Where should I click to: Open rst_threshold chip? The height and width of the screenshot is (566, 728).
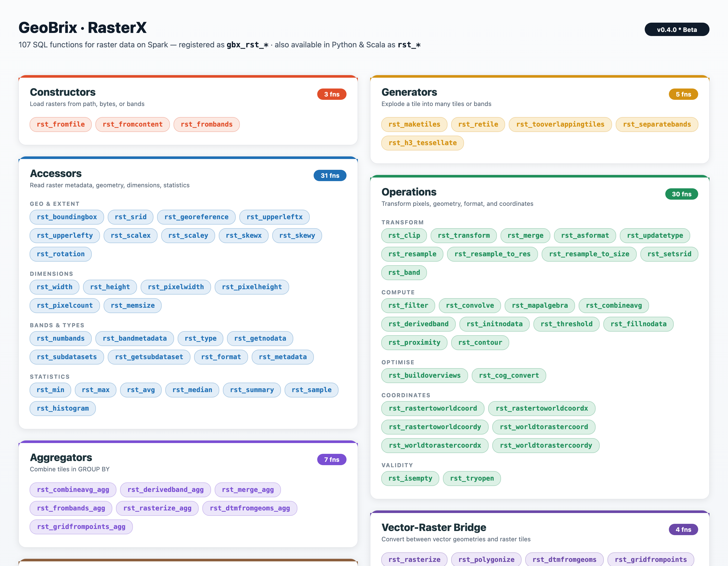[567, 324]
